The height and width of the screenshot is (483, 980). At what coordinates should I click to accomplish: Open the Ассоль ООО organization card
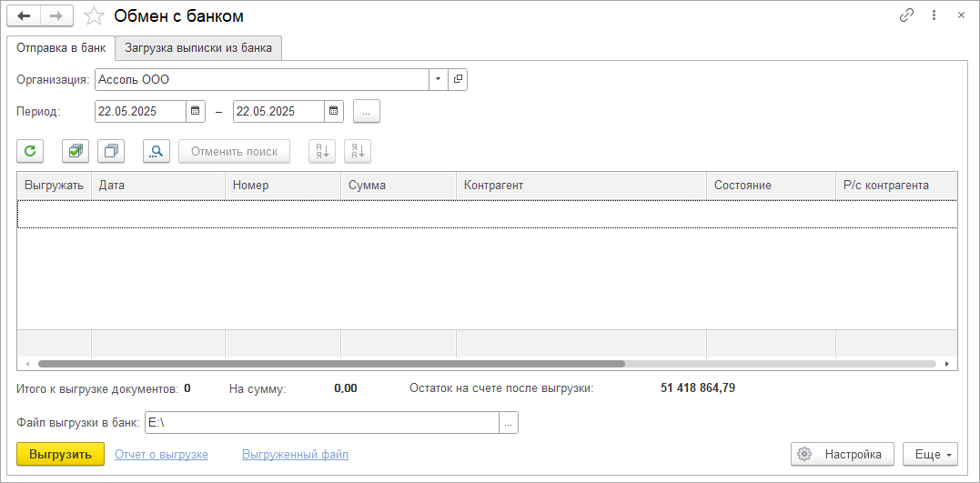[458, 79]
